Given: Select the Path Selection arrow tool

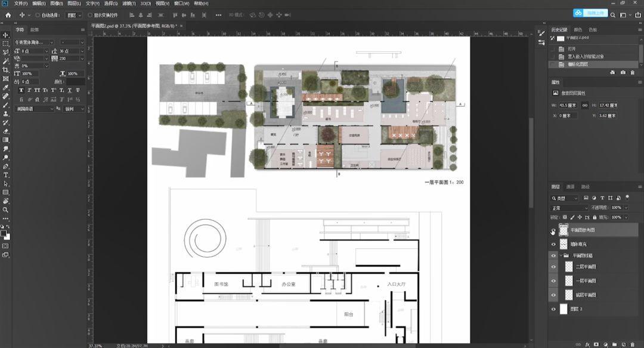Looking at the screenshot, I should pyautogui.click(x=6, y=183).
